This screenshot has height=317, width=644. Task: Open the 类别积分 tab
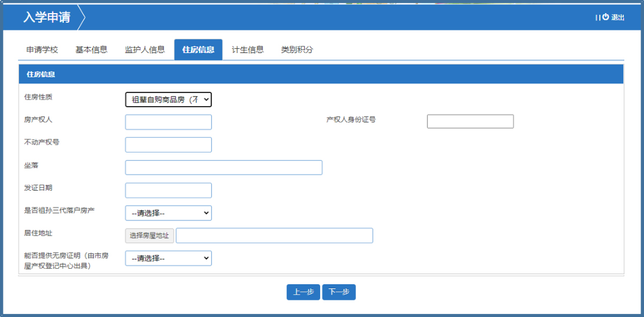[x=297, y=49]
